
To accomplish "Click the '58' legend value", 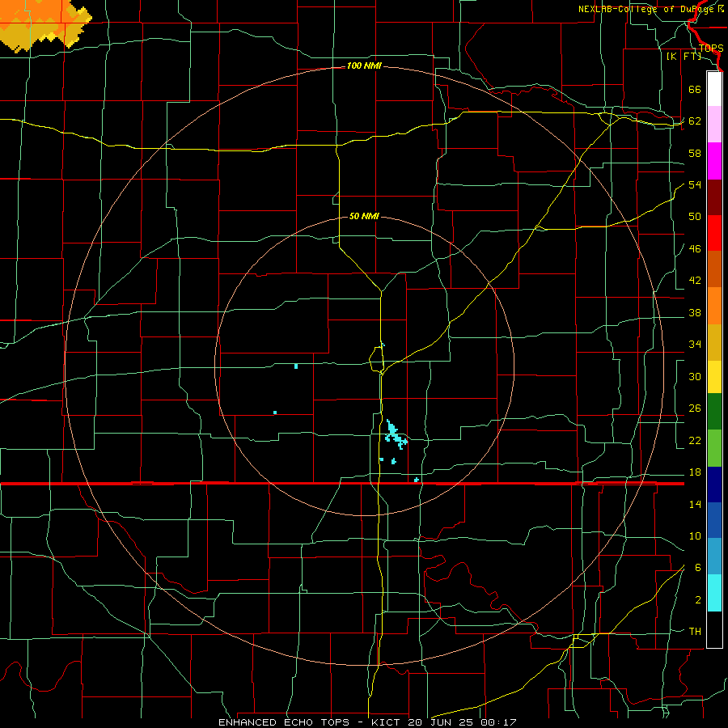I will tap(695, 153).
